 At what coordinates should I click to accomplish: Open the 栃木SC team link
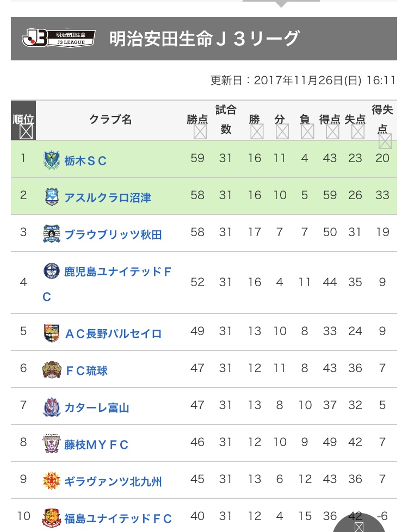click(x=85, y=160)
